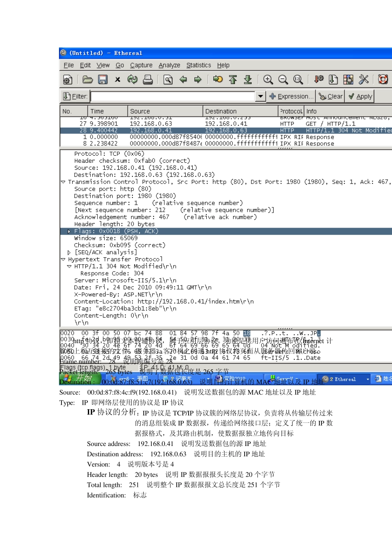Open the filter history dropdown arrow
Screen dimensions: 392x555
[260, 97]
